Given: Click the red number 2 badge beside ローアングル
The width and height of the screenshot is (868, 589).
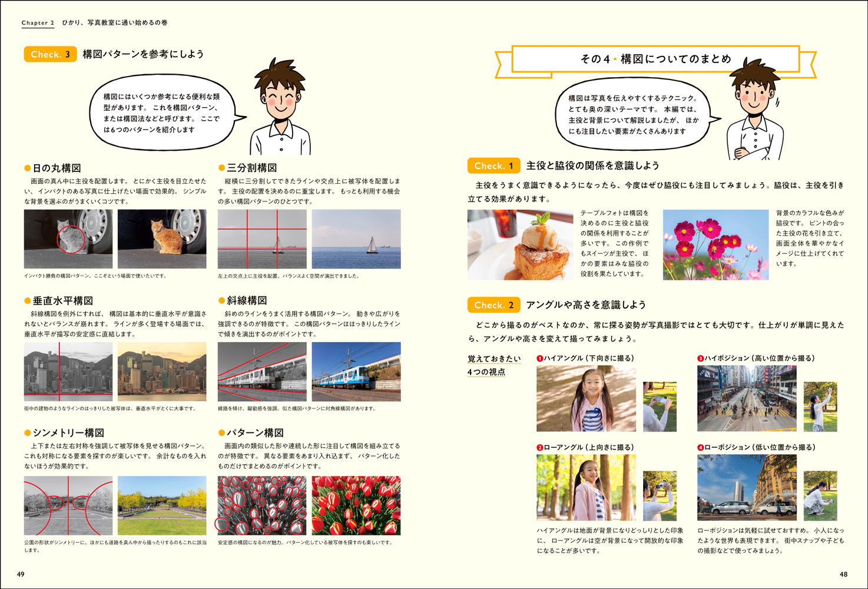Looking at the screenshot, I should pyautogui.click(x=539, y=448).
